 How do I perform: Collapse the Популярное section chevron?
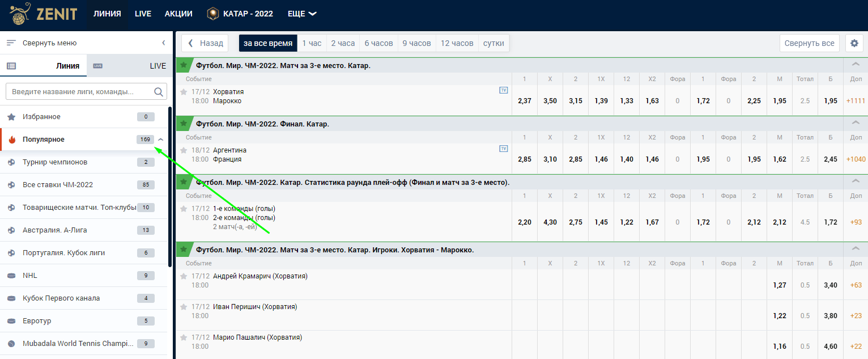[x=161, y=140]
